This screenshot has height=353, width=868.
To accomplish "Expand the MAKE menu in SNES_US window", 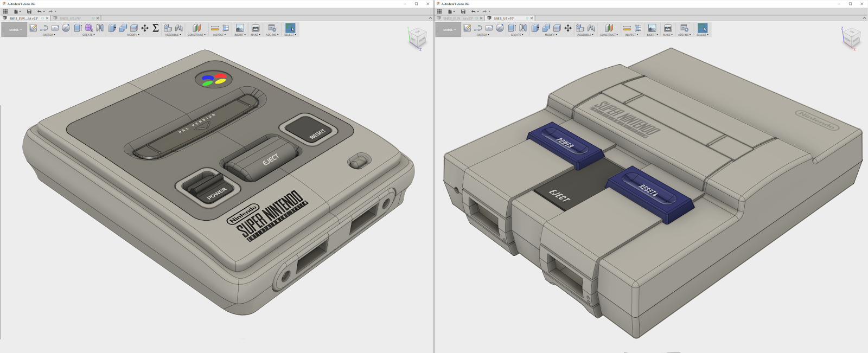I will click(x=667, y=35).
